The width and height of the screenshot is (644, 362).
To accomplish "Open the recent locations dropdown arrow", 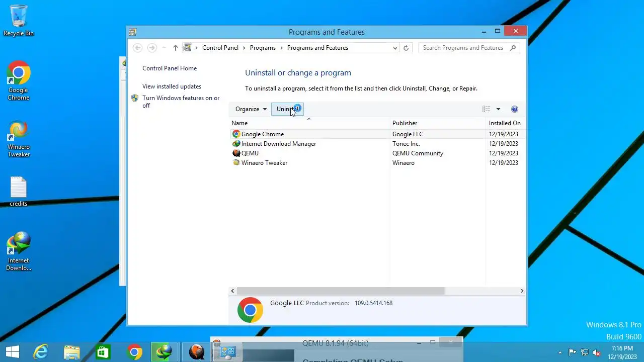I will click(x=164, y=48).
